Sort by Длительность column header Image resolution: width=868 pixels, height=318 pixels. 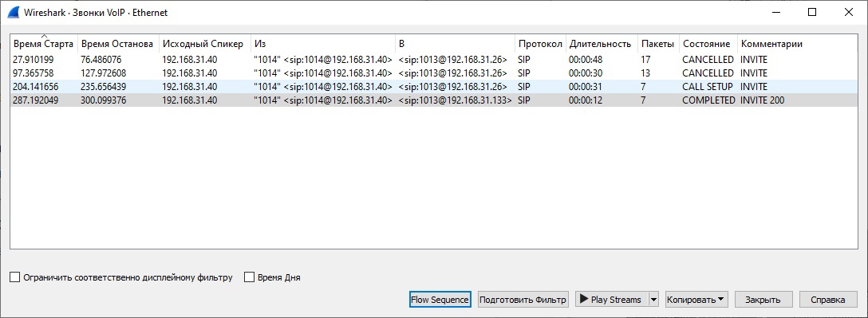[602, 44]
